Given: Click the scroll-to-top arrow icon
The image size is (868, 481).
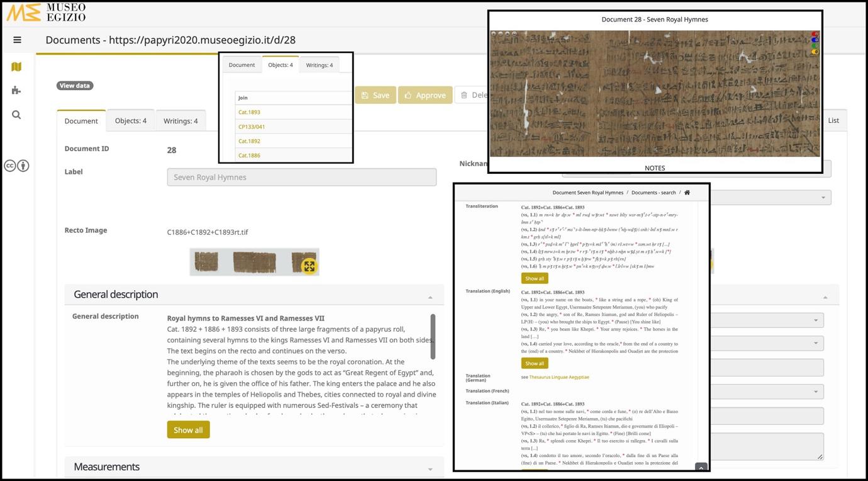Looking at the screenshot, I should point(701,467).
